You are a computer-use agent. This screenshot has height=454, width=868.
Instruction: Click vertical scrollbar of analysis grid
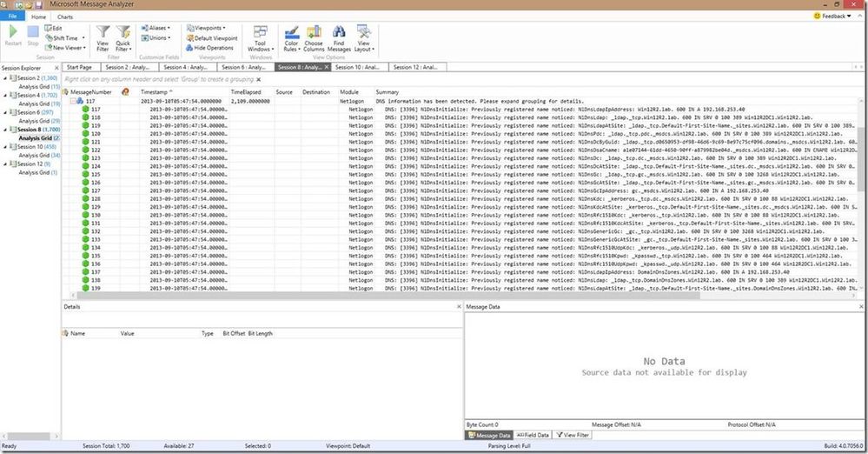click(861, 160)
